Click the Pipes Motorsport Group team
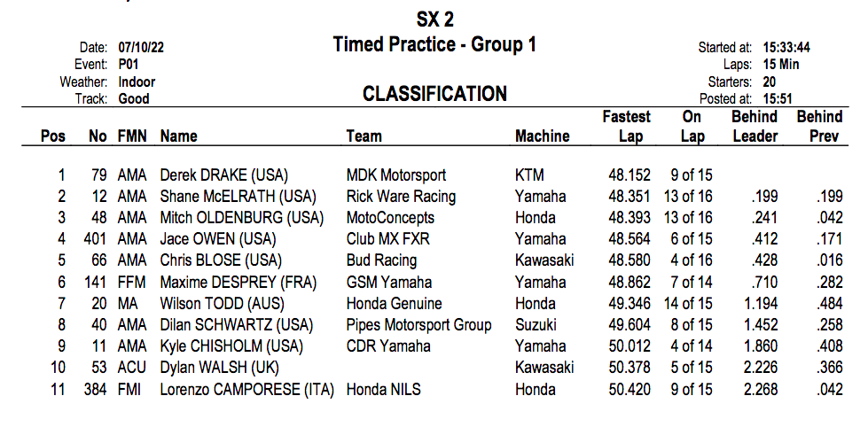868x427 pixels. [x=418, y=325]
